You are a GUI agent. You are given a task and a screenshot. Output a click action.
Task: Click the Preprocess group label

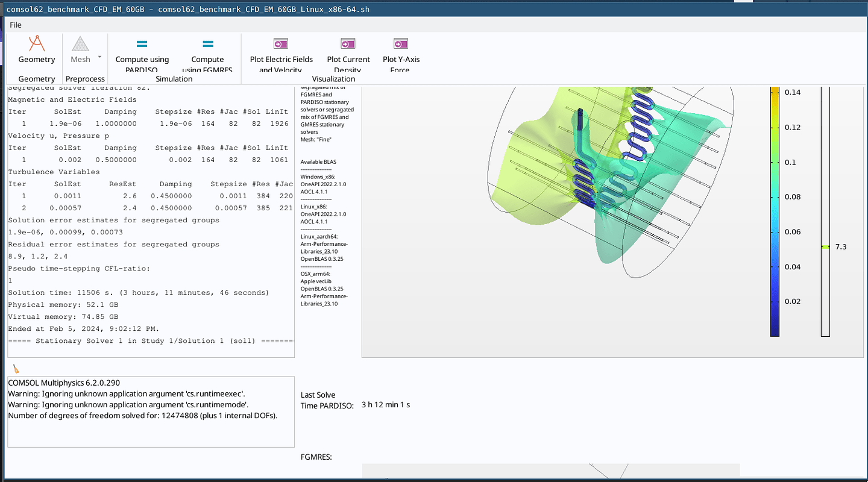pyautogui.click(x=84, y=78)
